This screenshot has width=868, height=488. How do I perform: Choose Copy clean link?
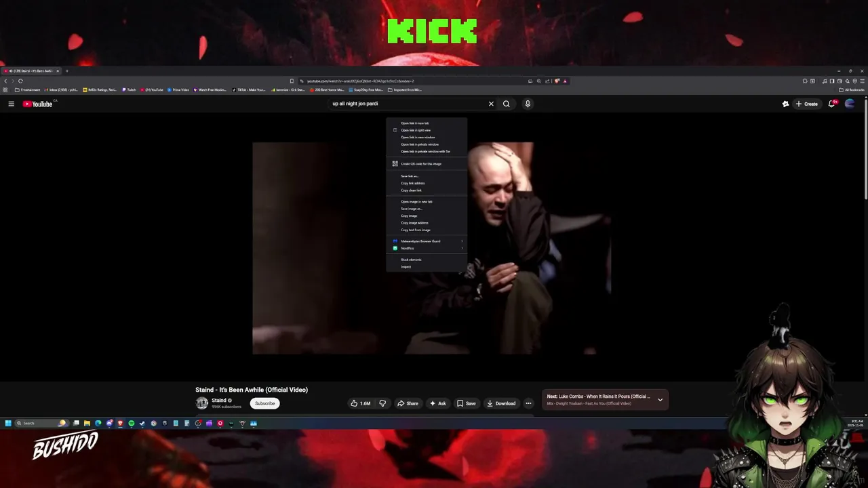(427, 190)
